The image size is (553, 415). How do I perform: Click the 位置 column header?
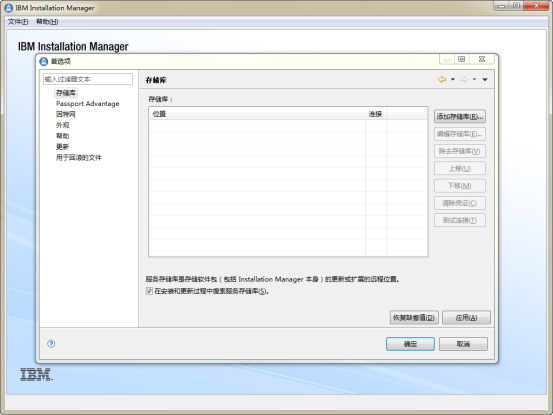point(257,114)
